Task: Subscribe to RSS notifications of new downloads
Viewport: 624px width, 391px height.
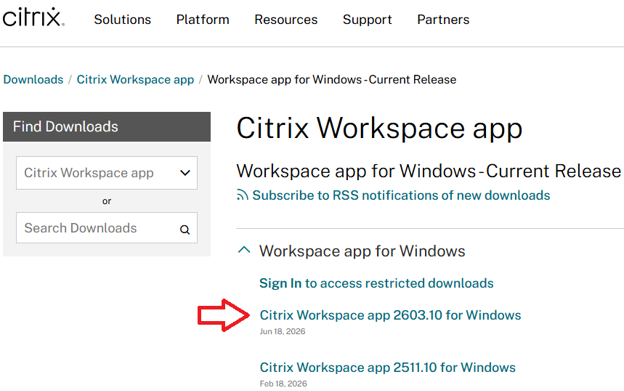Action: point(401,195)
